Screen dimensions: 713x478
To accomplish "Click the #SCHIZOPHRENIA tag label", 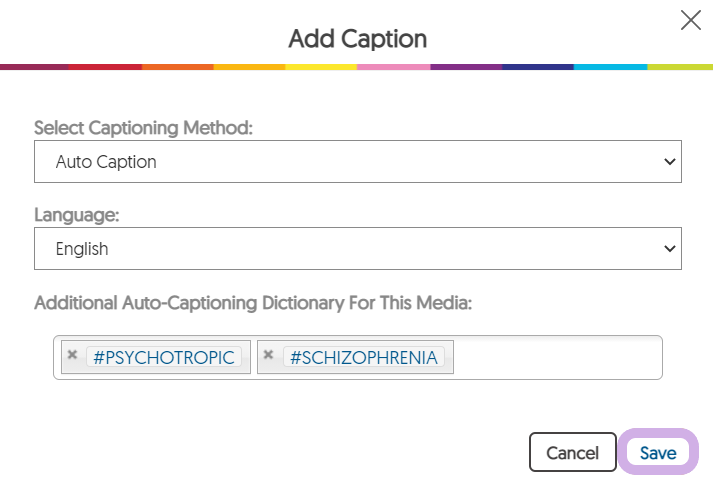I will (x=364, y=357).
